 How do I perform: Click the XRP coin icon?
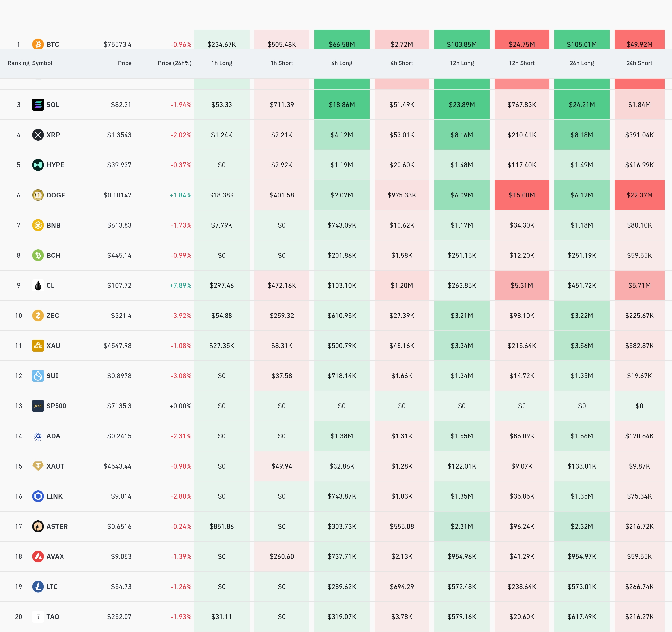tap(38, 135)
